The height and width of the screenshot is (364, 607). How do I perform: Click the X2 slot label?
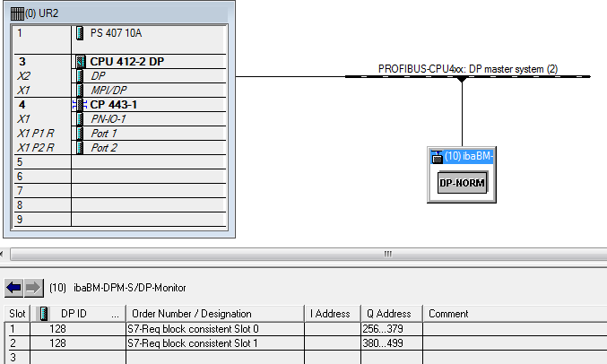[x=23, y=76]
